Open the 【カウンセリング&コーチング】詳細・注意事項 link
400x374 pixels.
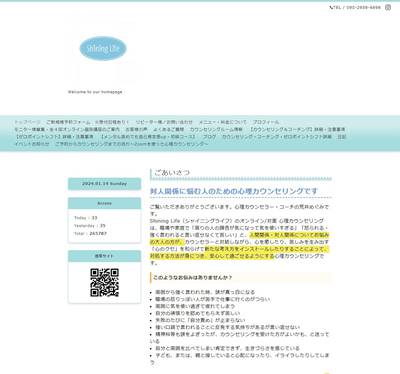pos(297,129)
